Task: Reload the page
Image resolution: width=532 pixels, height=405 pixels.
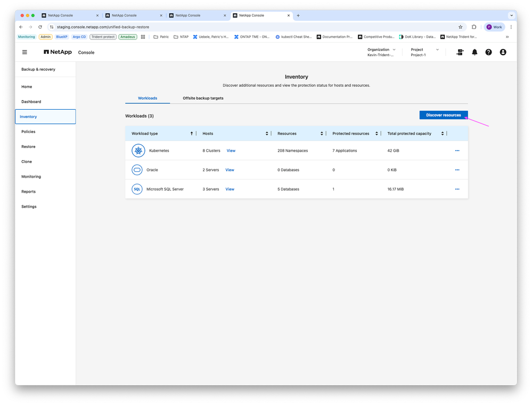Action: pos(40,27)
